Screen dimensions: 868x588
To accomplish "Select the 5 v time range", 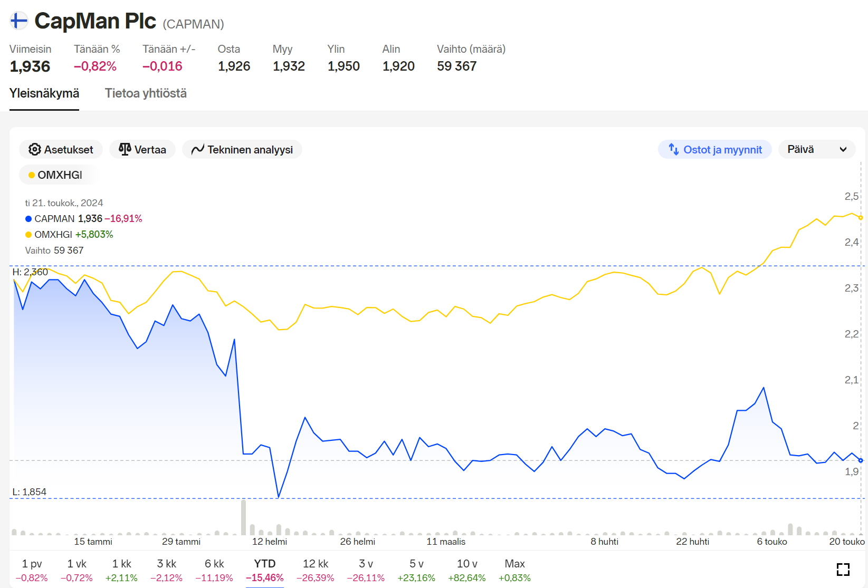I will 416,570.
